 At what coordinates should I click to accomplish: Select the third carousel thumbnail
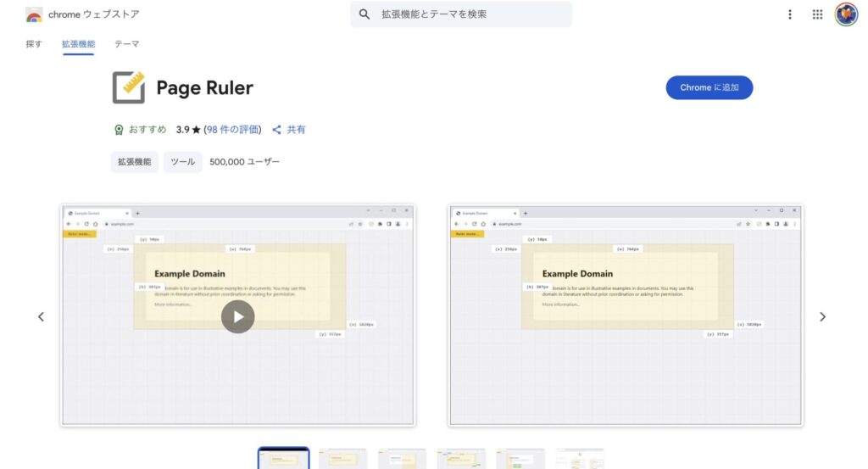click(402, 459)
